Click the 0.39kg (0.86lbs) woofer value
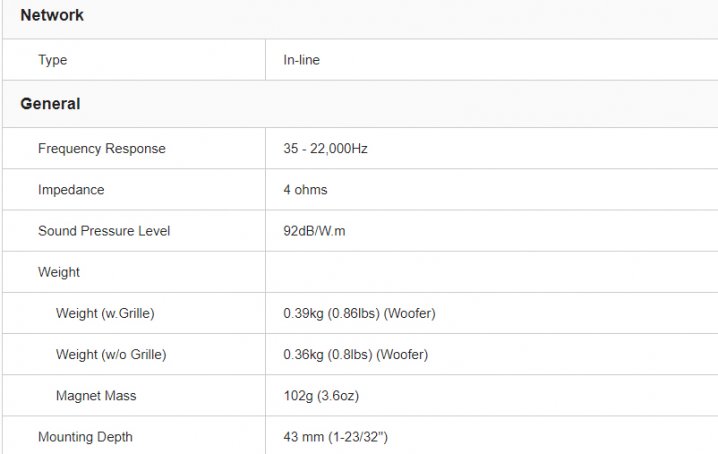718x454 pixels. [x=359, y=314]
